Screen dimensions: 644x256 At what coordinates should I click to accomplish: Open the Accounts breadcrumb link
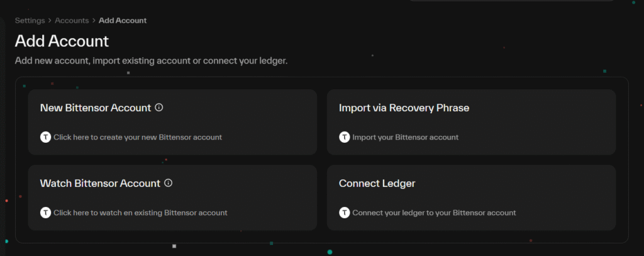(72, 21)
